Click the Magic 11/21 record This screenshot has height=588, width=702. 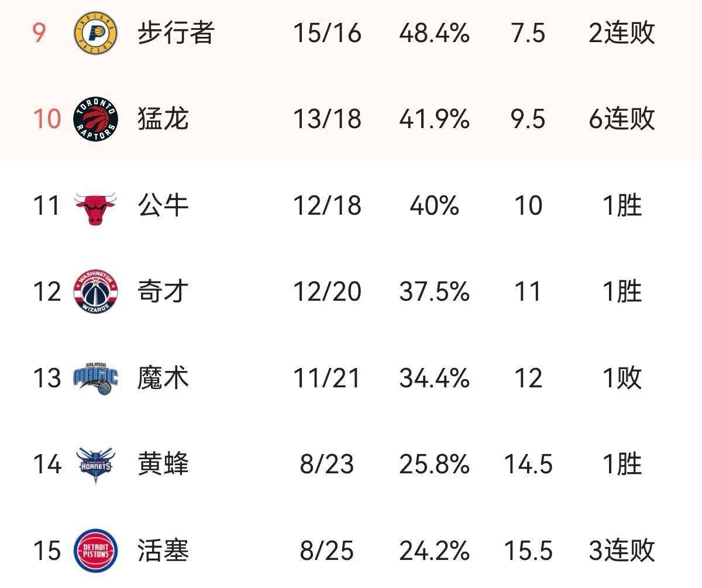pyautogui.click(x=327, y=378)
